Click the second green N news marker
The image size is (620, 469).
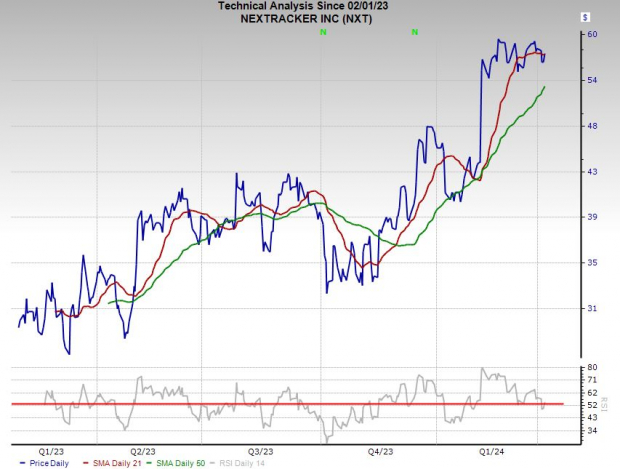point(414,33)
